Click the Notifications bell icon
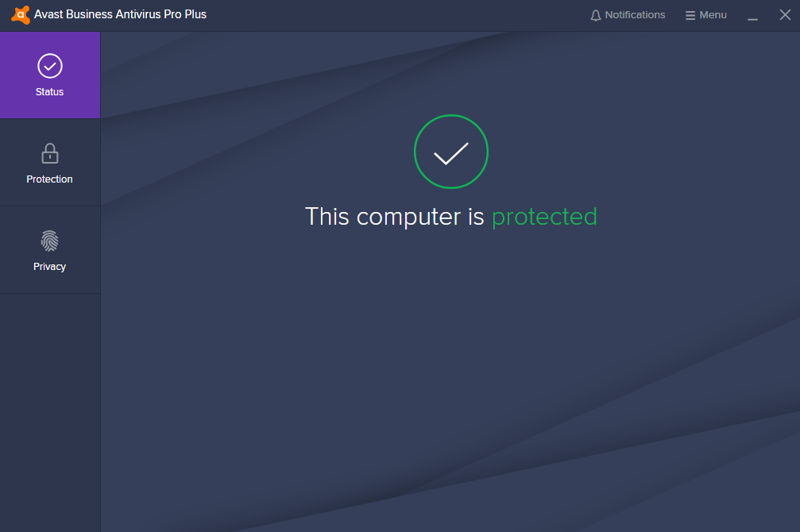This screenshot has height=532, width=800. pos(595,15)
